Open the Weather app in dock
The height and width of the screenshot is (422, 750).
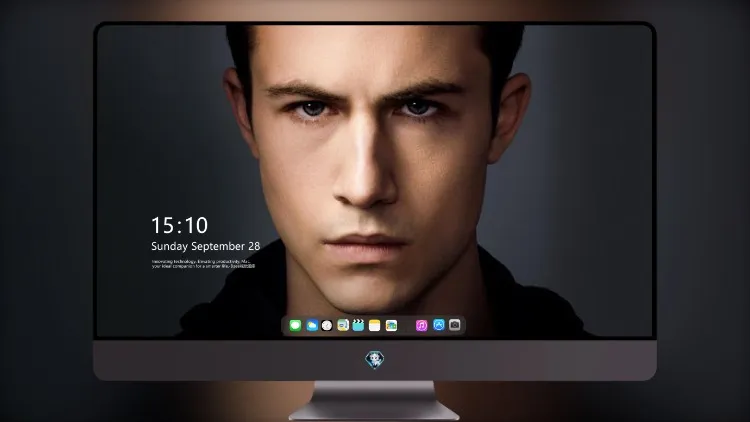[312, 325]
